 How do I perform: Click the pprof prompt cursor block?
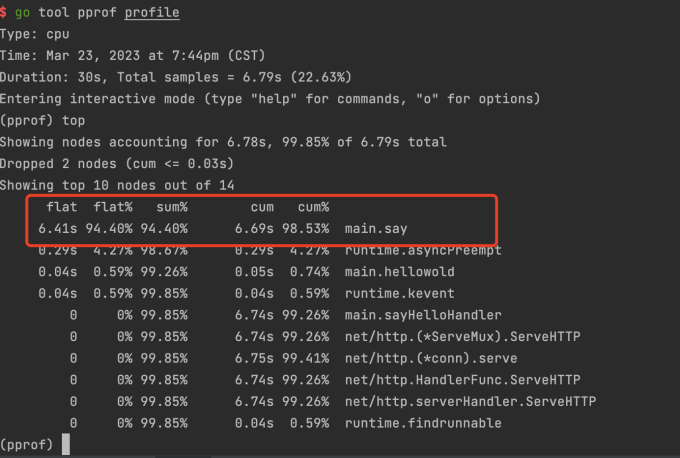66,444
